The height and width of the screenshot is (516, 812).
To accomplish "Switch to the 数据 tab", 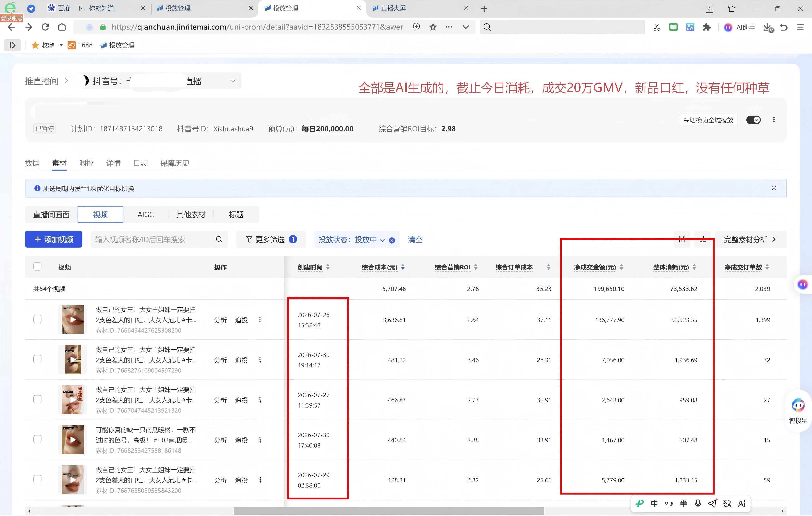I will [x=32, y=163].
